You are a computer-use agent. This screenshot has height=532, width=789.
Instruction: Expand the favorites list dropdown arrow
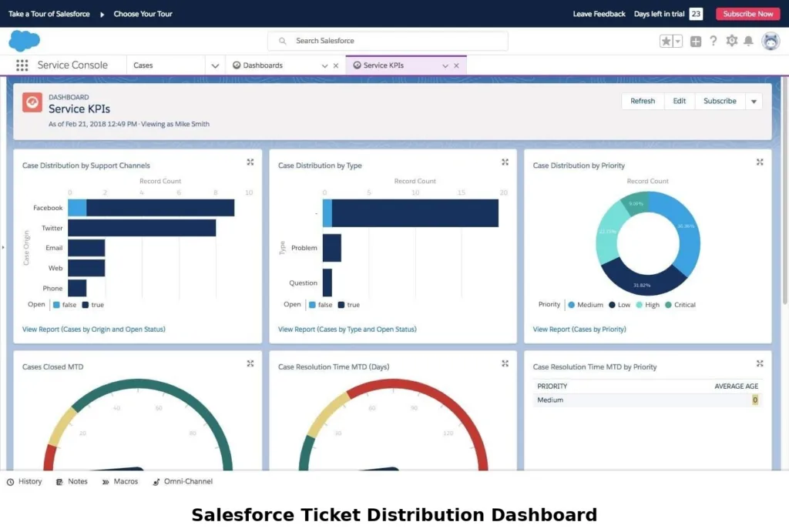[x=678, y=42]
